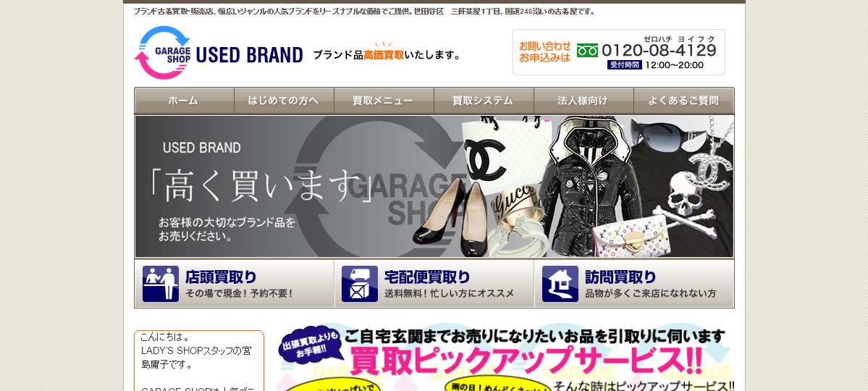The width and height of the screenshot is (868, 391).
Task: Click the 訪問買取り house icon
Action: [x=560, y=284]
